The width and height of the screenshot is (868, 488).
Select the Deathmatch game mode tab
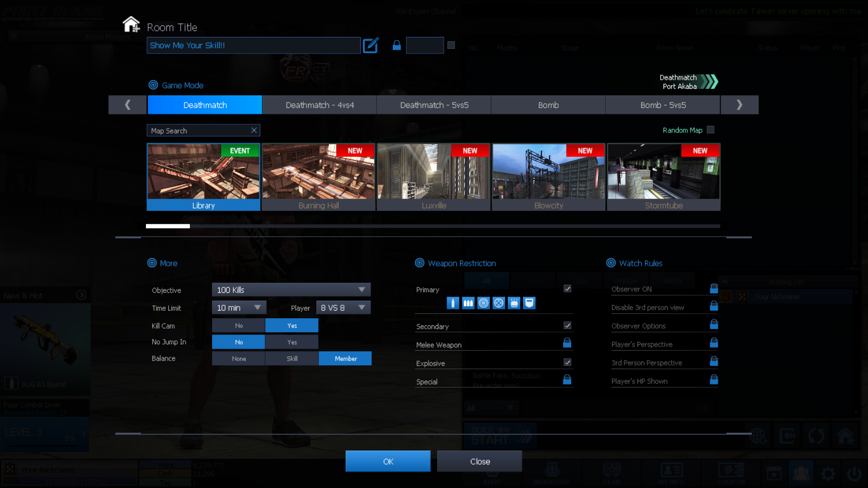205,105
